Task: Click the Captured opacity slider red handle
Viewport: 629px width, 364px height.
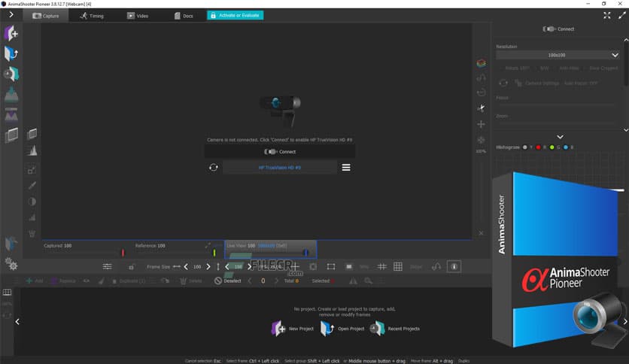Action: click(x=123, y=253)
